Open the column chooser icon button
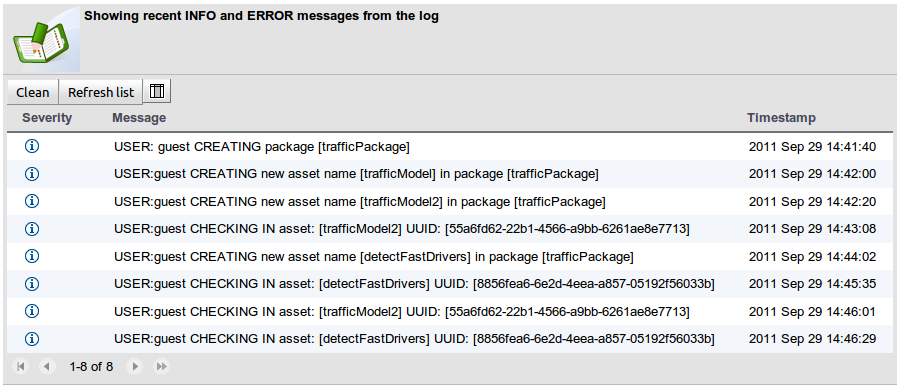The width and height of the screenshot is (897, 389). 157,92
